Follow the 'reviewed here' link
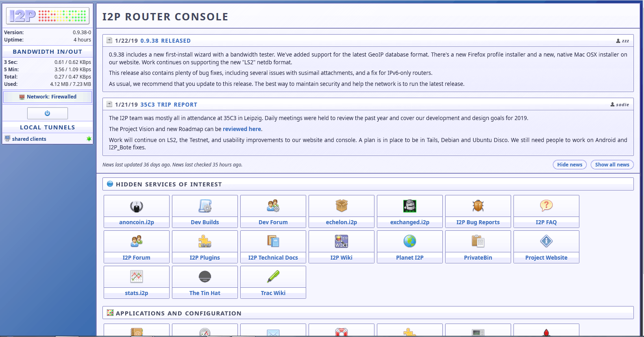 coord(242,129)
